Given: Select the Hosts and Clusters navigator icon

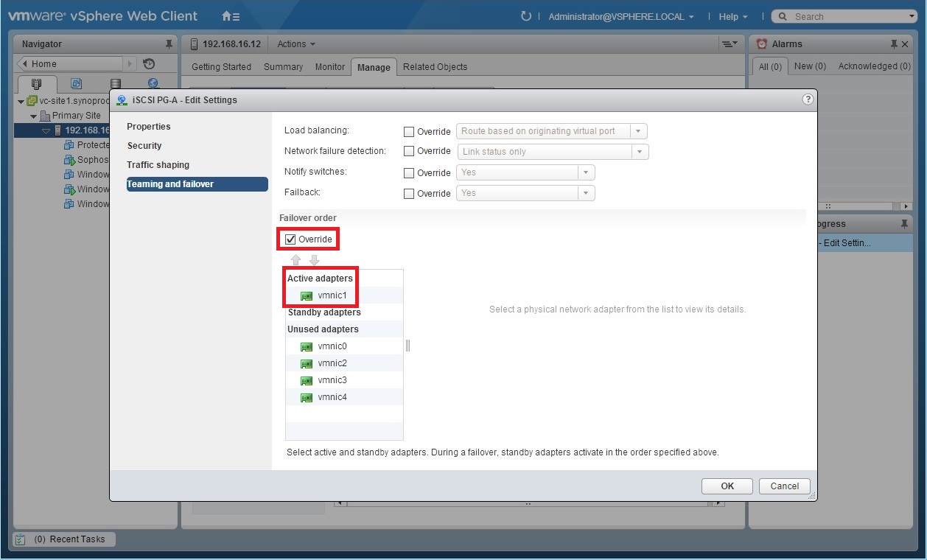Looking at the screenshot, I should (35, 83).
